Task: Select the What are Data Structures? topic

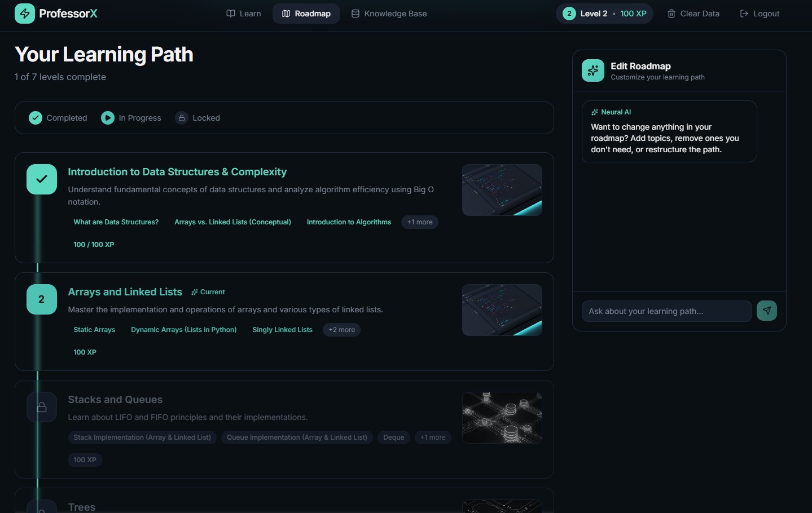Action: click(x=116, y=222)
